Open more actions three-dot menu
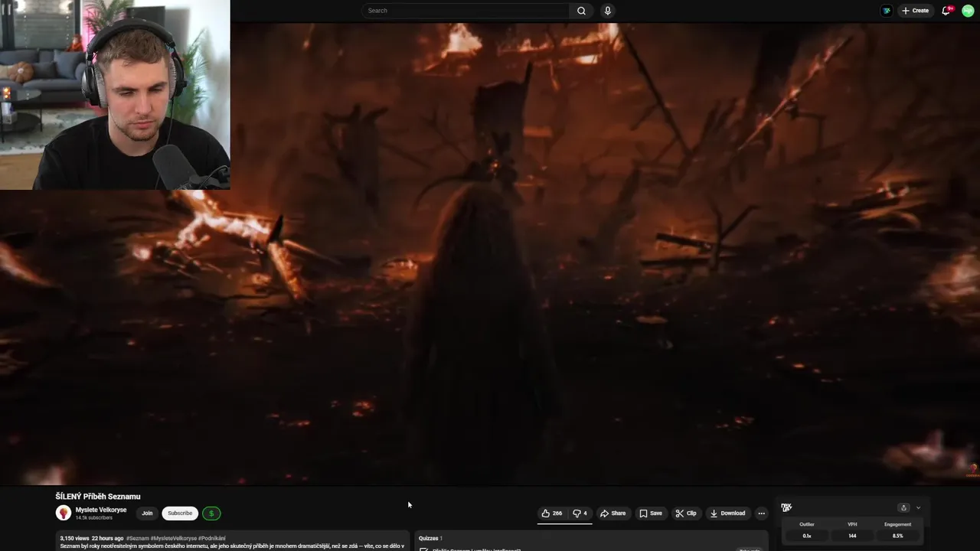 coord(761,514)
